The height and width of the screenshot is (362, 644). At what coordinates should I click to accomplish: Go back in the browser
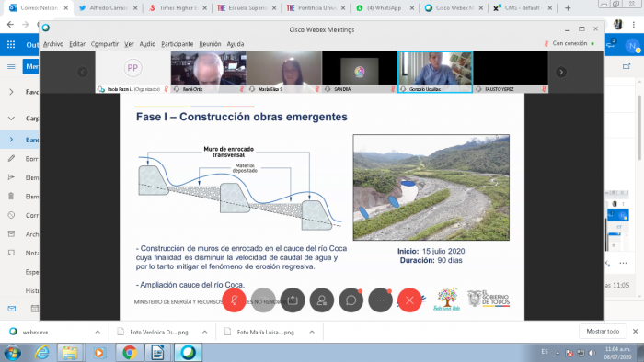click(10, 25)
